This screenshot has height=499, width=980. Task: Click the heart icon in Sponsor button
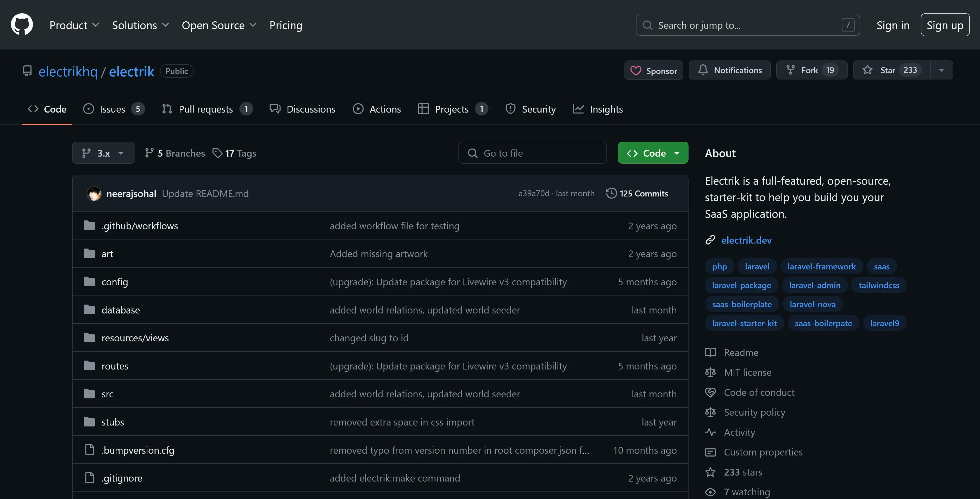(636, 71)
